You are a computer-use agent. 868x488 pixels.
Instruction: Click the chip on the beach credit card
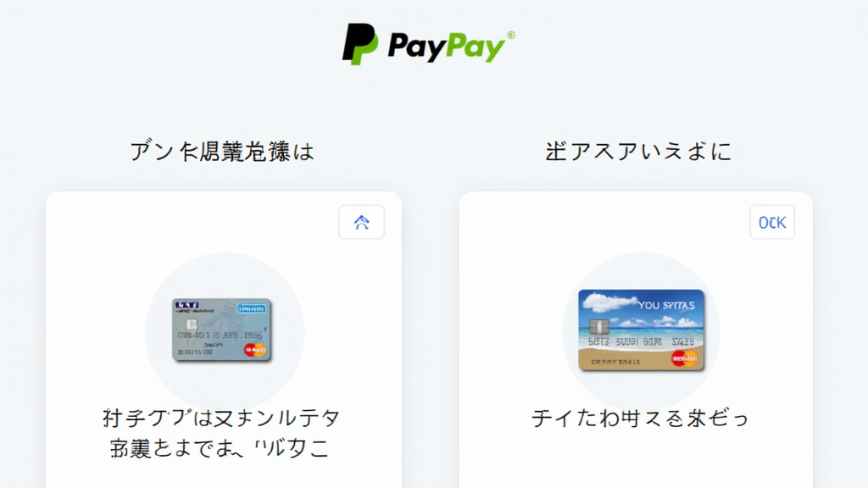click(x=599, y=326)
